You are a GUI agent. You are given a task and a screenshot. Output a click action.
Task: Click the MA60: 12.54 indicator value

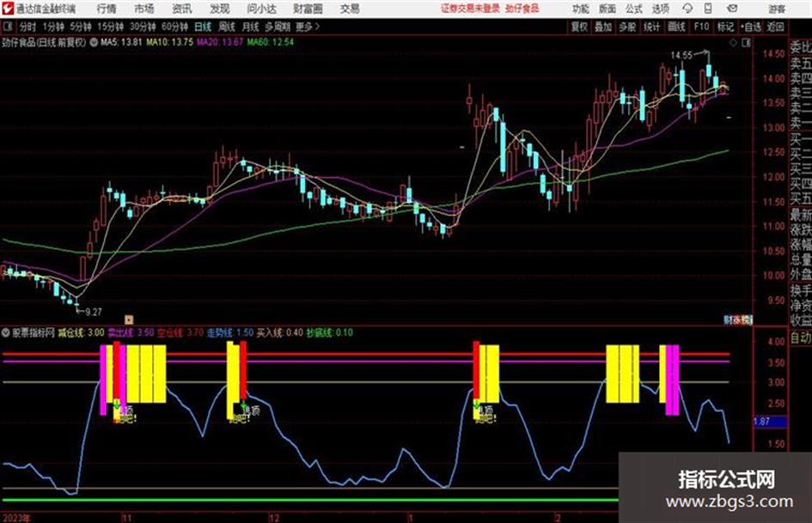[x=271, y=42]
